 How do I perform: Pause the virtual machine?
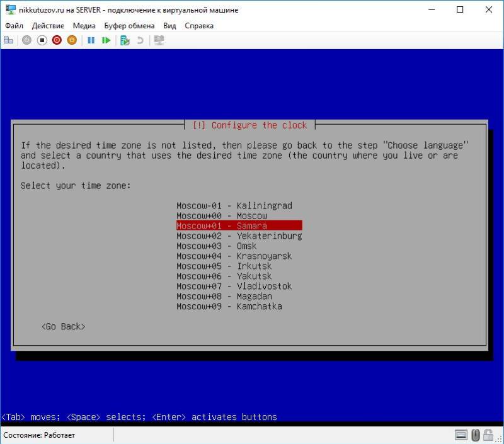coord(91,40)
